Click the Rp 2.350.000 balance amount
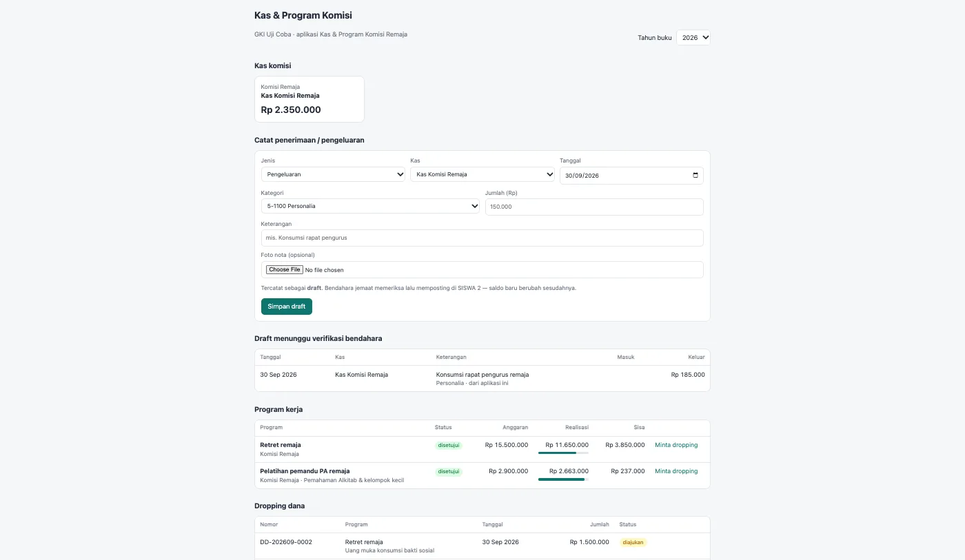Screen dimensions: 965x560 pyautogui.click(x=291, y=110)
